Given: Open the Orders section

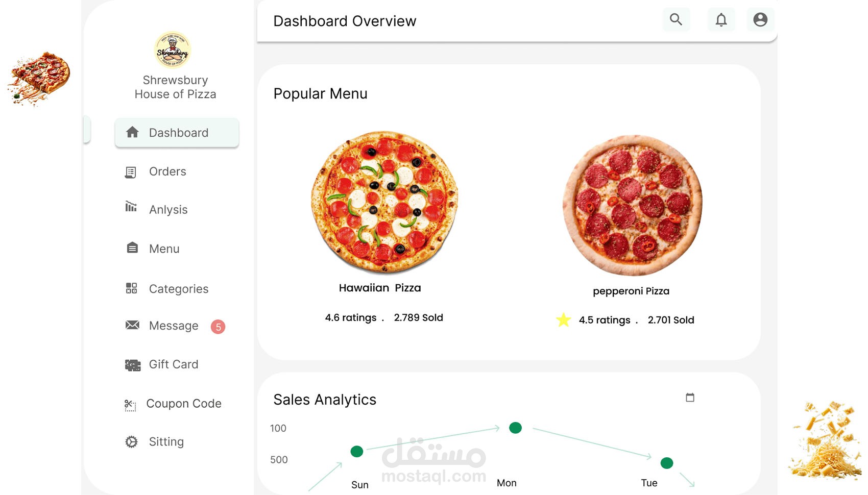Looking at the screenshot, I should click(x=167, y=171).
